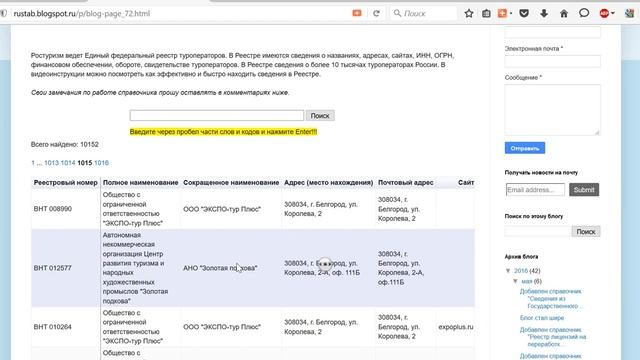Image resolution: width=640 pixels, height=360 pixels.
Task: Open the мая archive link
Action: coord(527,281)
